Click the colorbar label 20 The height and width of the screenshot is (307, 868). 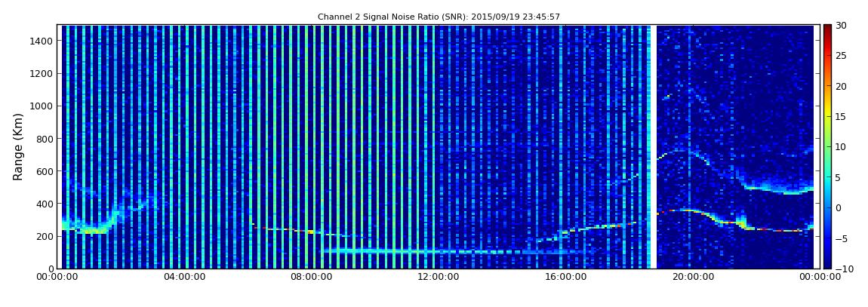(x=842, y=86)
